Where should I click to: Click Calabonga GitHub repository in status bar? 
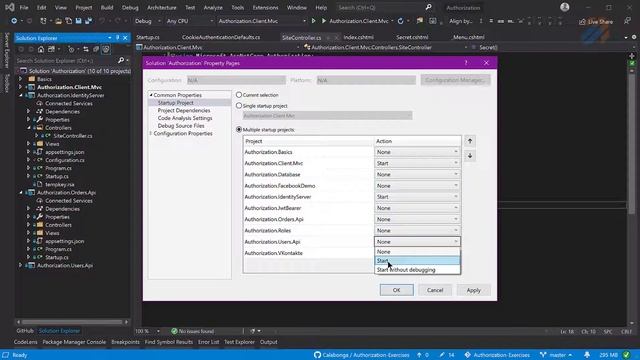[x=362, y=355]
